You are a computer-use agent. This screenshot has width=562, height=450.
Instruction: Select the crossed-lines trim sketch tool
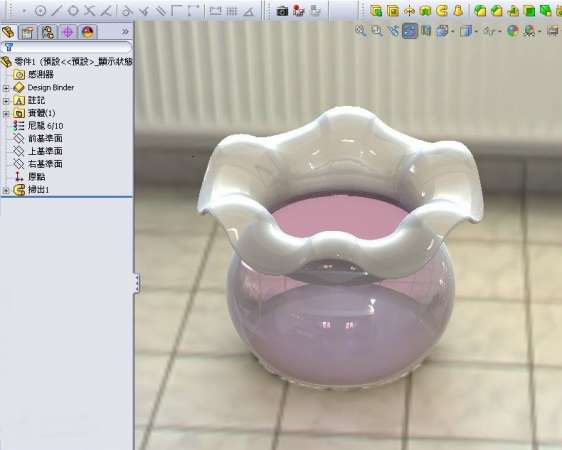(89, 10)
